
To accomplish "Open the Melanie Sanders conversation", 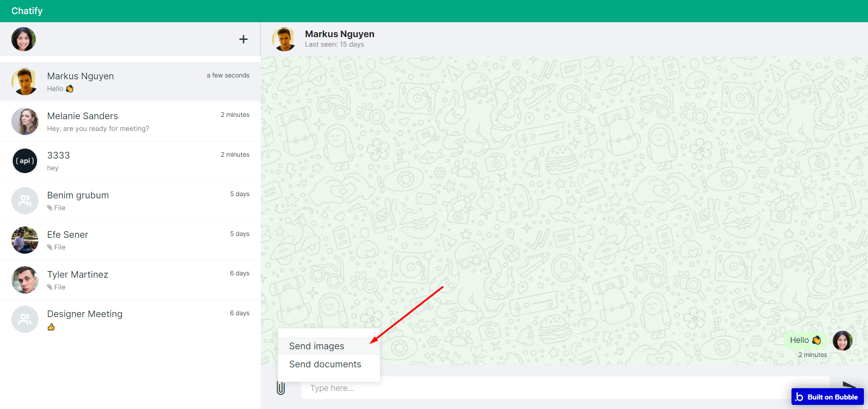I will point(130,121).
